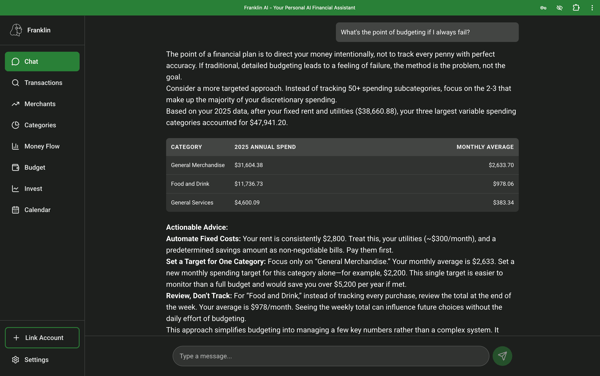
Task: Open Categories pie chart icon item
Action: [x=42, y=125]
